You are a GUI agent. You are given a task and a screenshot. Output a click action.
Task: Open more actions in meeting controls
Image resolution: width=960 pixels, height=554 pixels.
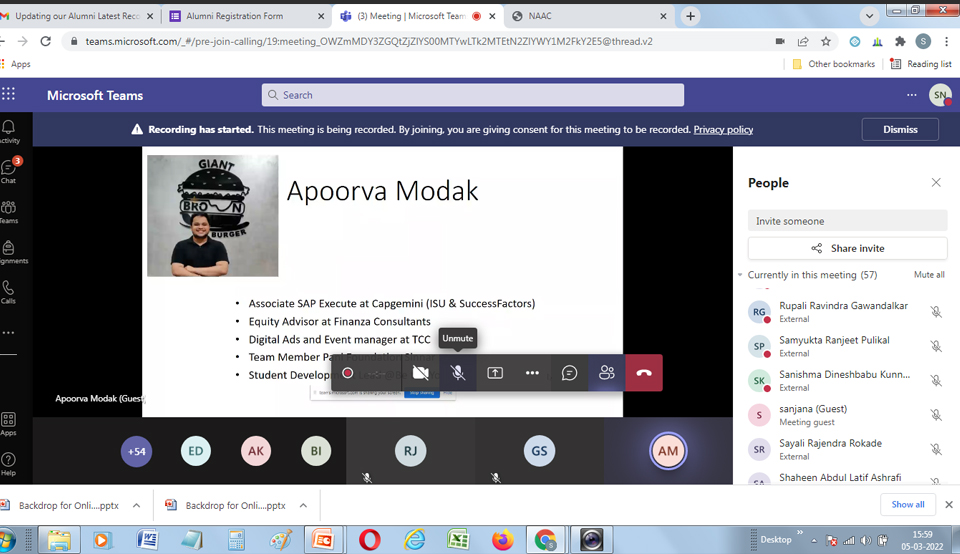[532, 373]
